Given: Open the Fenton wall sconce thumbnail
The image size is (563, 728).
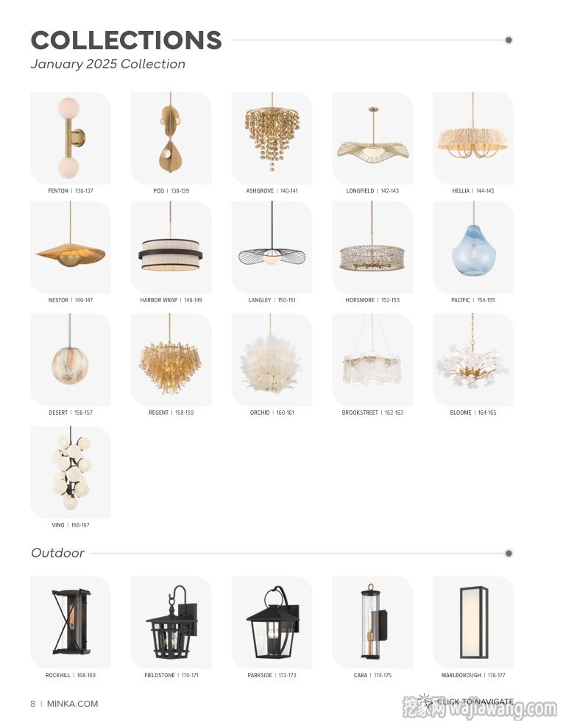Looking at the screenshot, I should click(71, 138).
